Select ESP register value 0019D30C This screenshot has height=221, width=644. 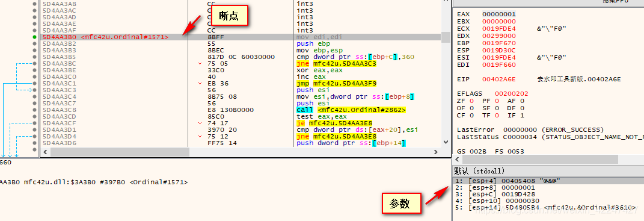(x=499, y=50)
